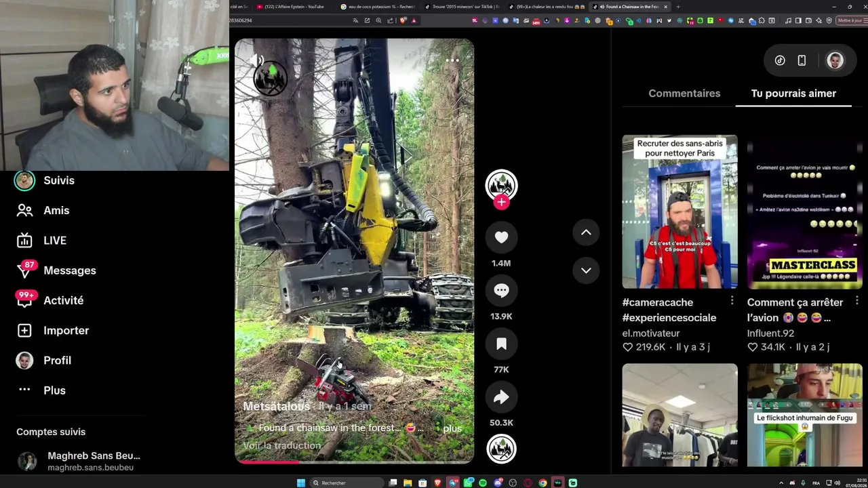Image resolution: width=868 pixels, height=488 pixels.
Task: Open the Metsätalous username on the video
Action: pos(277,407)
